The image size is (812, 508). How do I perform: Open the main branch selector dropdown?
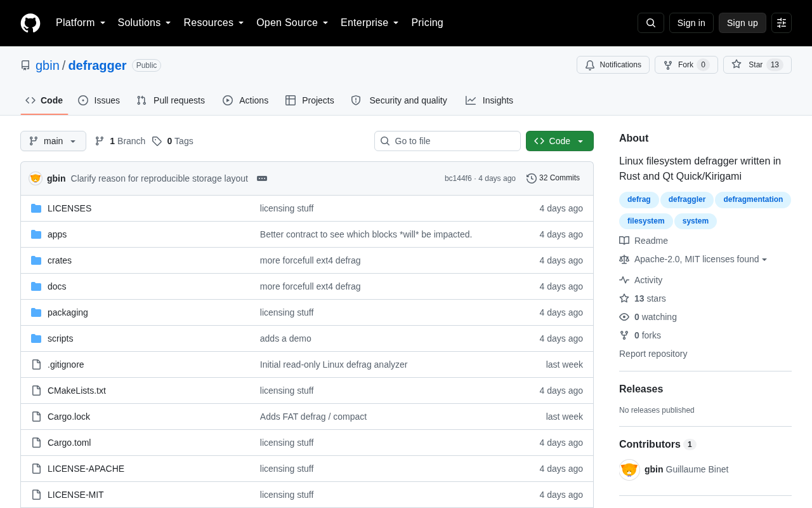pyautogui.click(x=53, y=141)
